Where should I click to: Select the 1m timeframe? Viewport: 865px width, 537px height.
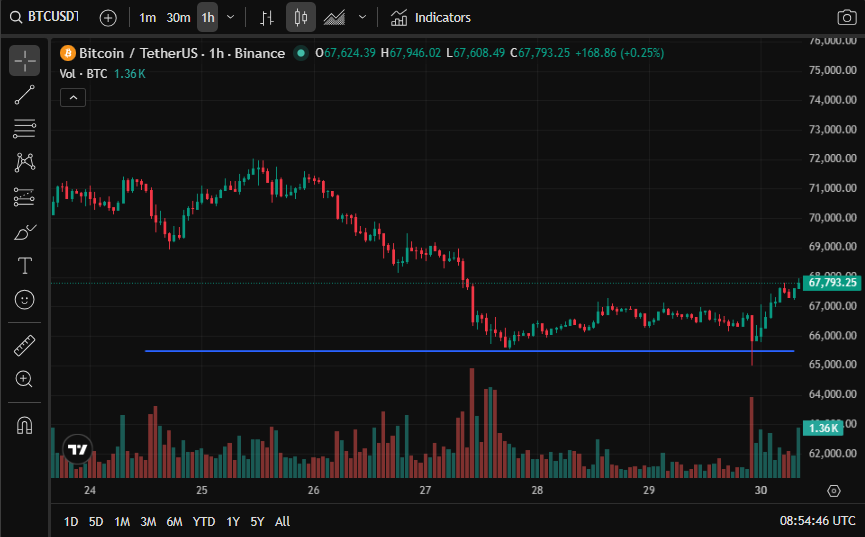(147, 18)
